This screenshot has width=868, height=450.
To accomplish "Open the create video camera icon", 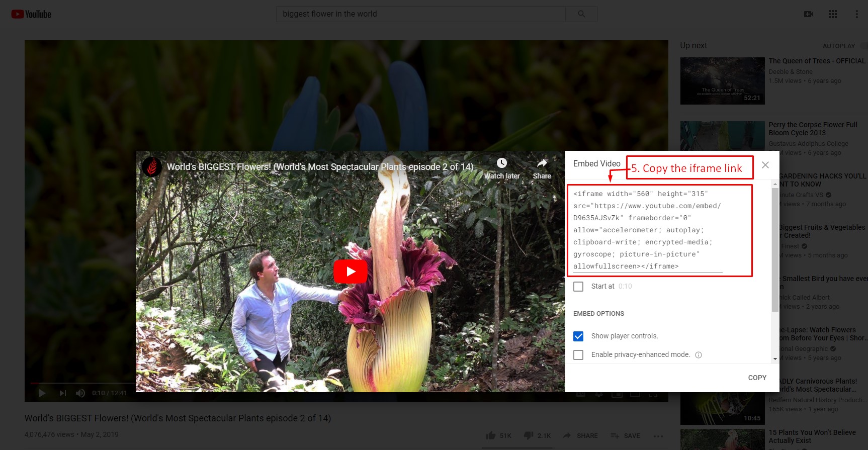I will tap(809, 14).
